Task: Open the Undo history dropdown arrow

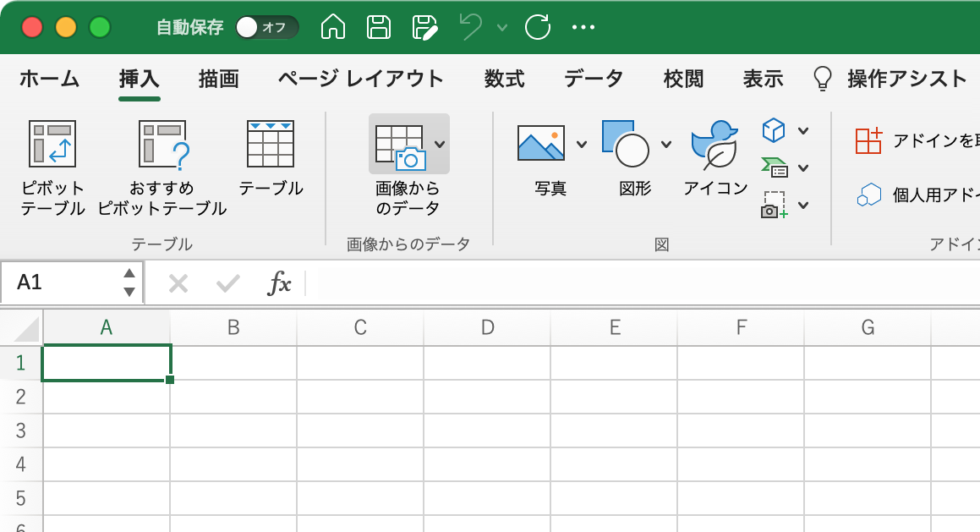Action: pyautogui.click(x=502, y=28)
